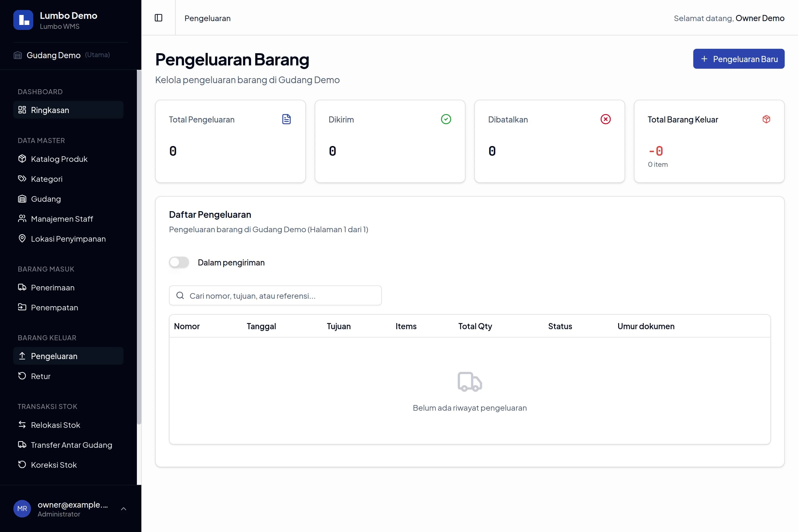Expand the user account menu chevron

pyautogui.click(x=124, y=509)
